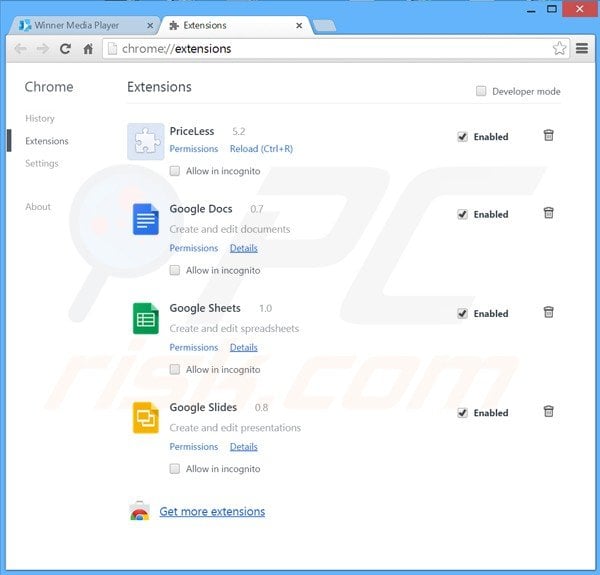The width and height of the screenshot is (600, 575).
Task: Click the Google Docs extension title
Action: [x=201, y=209]
